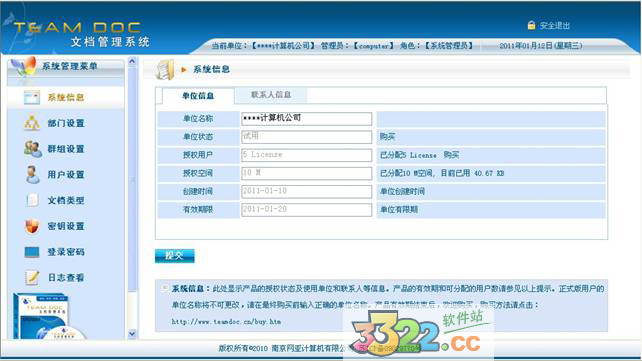Open 用户设置 menu item
Viewport: 642px width, 361px height.
(66, 175)
